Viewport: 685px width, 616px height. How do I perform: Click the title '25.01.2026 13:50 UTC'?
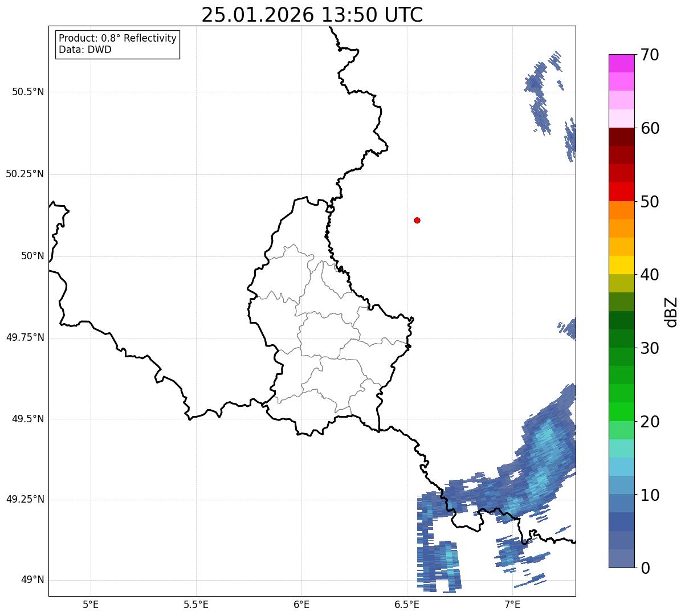[312, 15]
